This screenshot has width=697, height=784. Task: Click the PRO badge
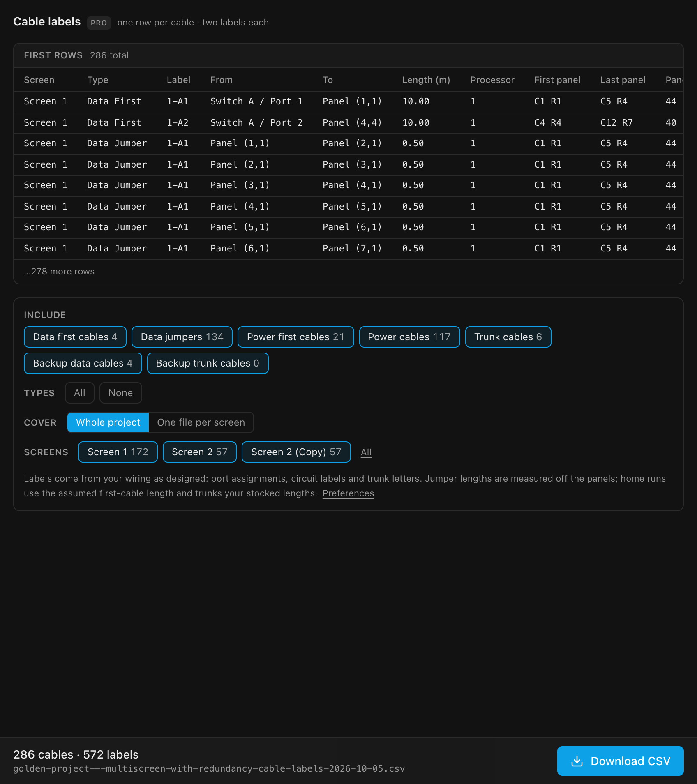pos(99,23)
